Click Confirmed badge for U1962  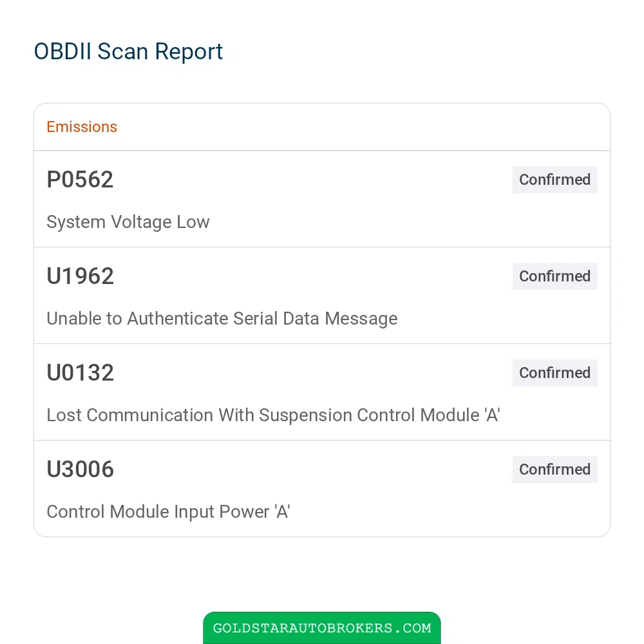555,276
